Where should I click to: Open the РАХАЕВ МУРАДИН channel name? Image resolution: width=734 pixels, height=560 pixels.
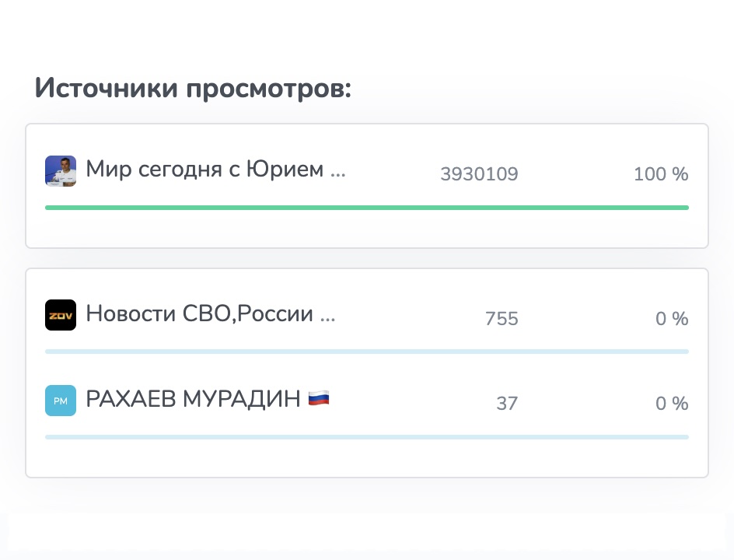coord(193,400)
